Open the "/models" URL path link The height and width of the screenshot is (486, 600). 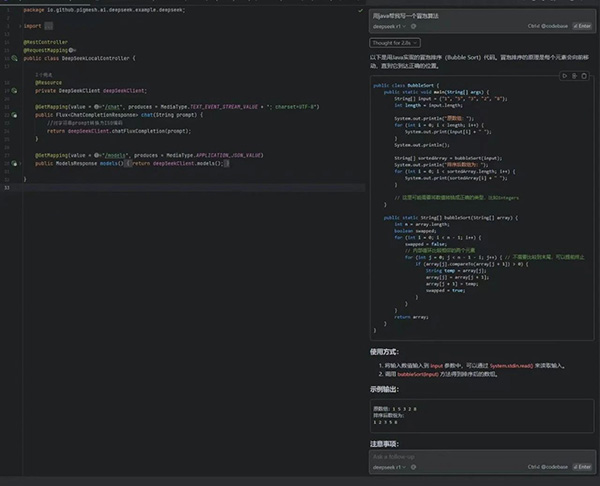(115, 155)
